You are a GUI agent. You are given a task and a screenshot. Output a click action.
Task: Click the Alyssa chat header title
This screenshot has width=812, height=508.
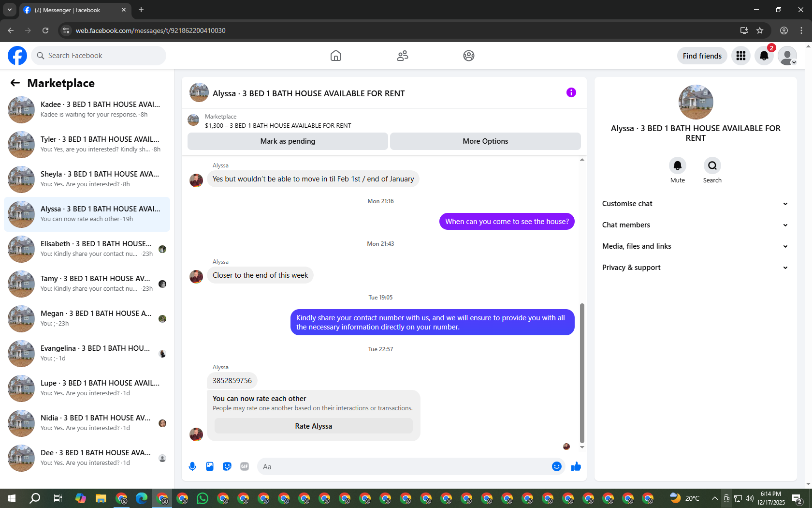click(308, 93)
